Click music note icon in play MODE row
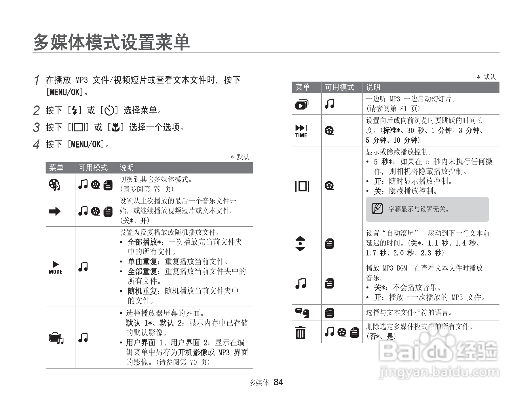 click(83, 267)
